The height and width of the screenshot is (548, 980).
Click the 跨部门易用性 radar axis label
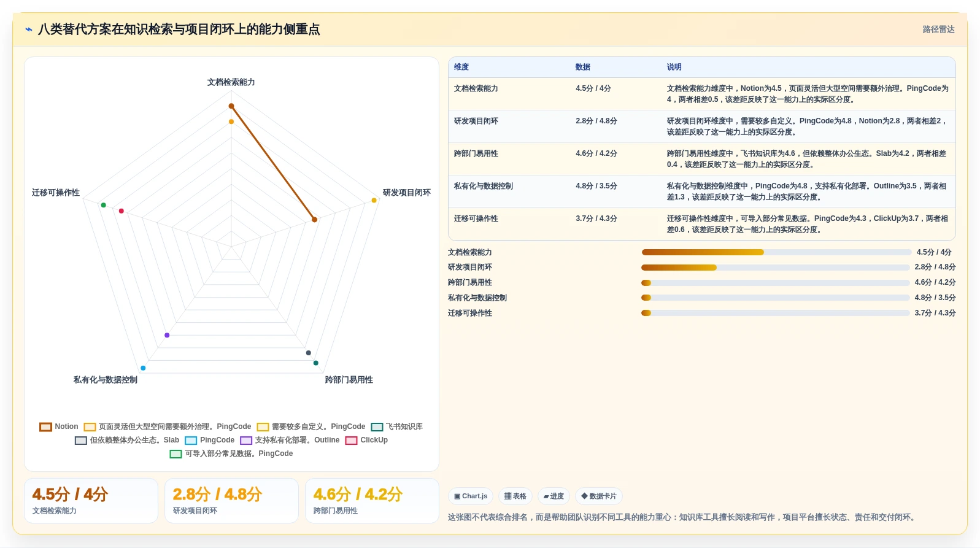[349, 380]
